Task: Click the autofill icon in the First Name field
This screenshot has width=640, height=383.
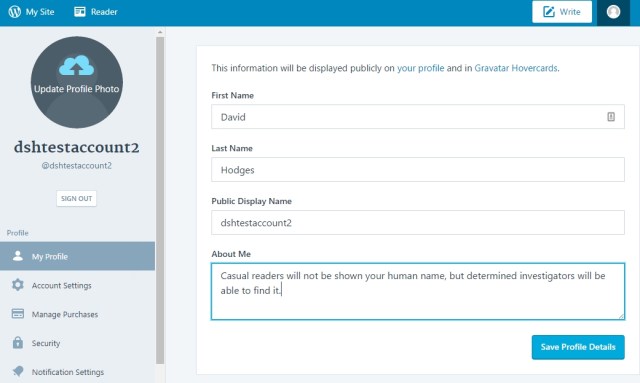Action: 611,117
